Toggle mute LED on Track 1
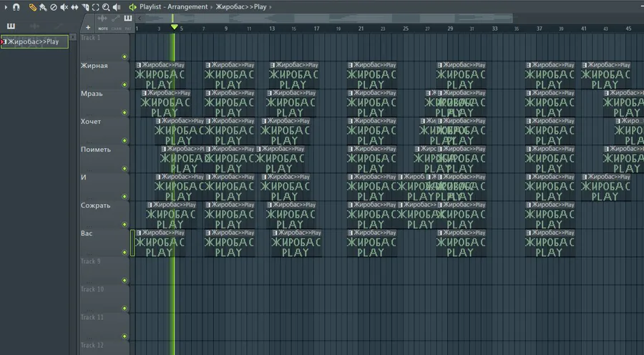This screenshot has width=644, height=355. point(125,57)
